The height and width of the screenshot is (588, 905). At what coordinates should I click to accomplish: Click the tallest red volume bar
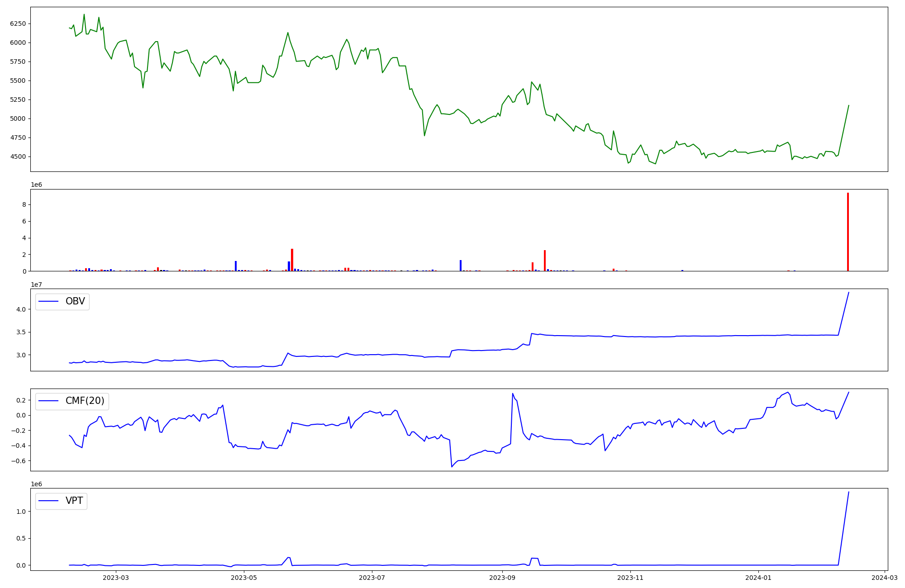[x=848, y=232]
